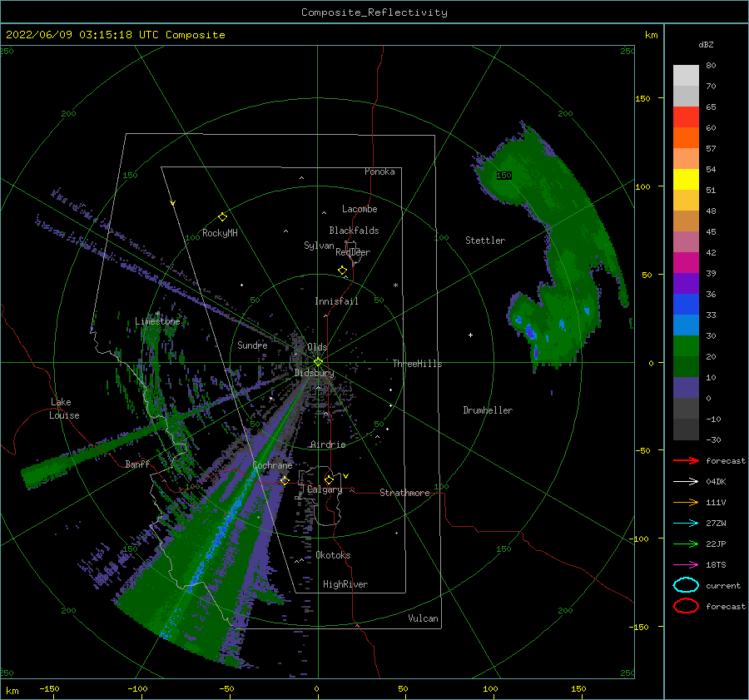Screen dimensions: 749x700
Task: Click the white plus marker south of Stettler
Action: (x=470, y=335)
